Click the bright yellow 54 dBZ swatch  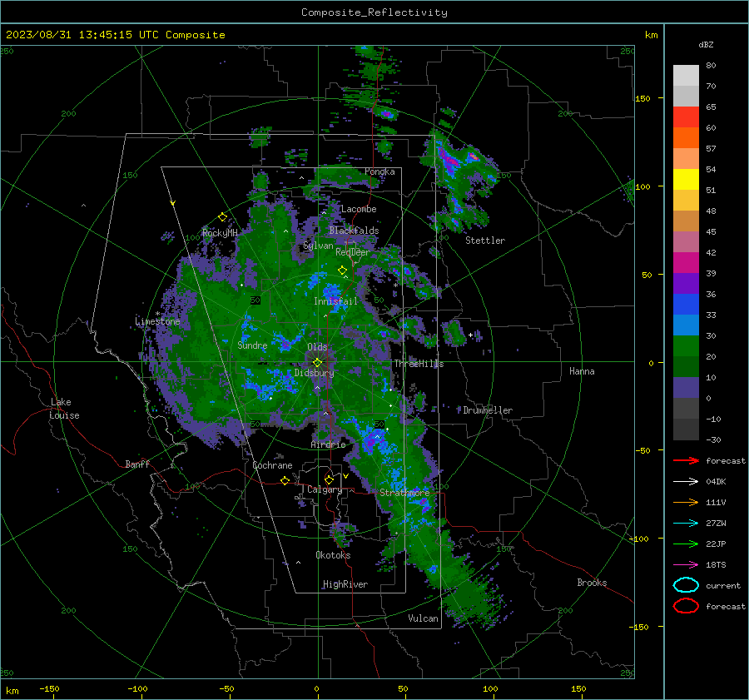pos(686,180)
